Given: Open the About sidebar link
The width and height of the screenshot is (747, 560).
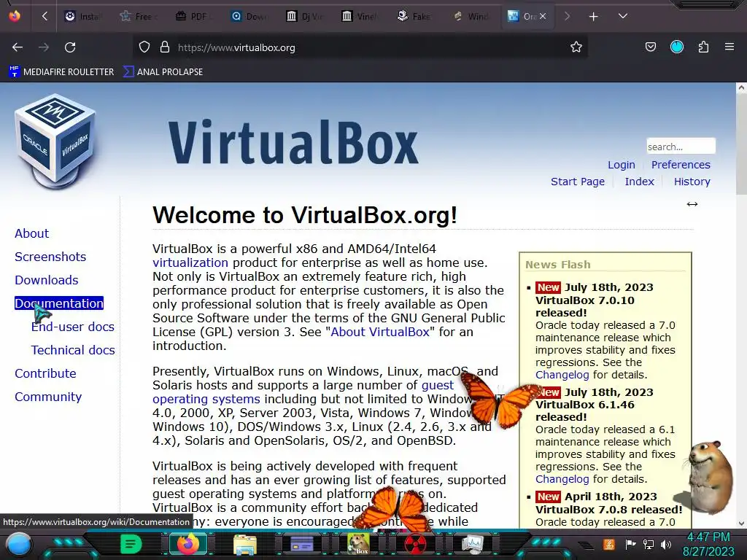Looking at the screenshot, I should pyautogui.click(x=32, y=233).
